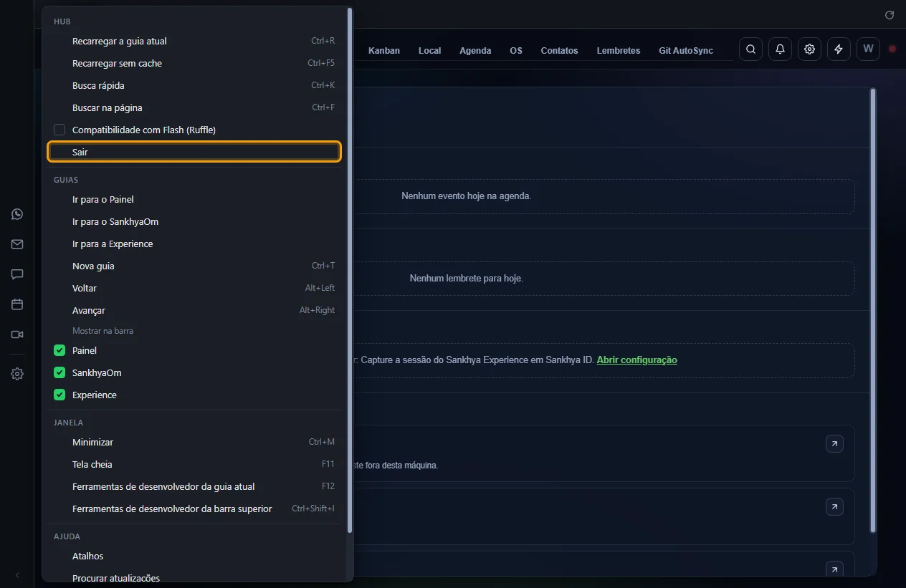Image resolution: width=906 pixels, height=588 pixels.
Task: Uncheck SankhyaOm in Mostrar na barra
Action: point(59,372)
